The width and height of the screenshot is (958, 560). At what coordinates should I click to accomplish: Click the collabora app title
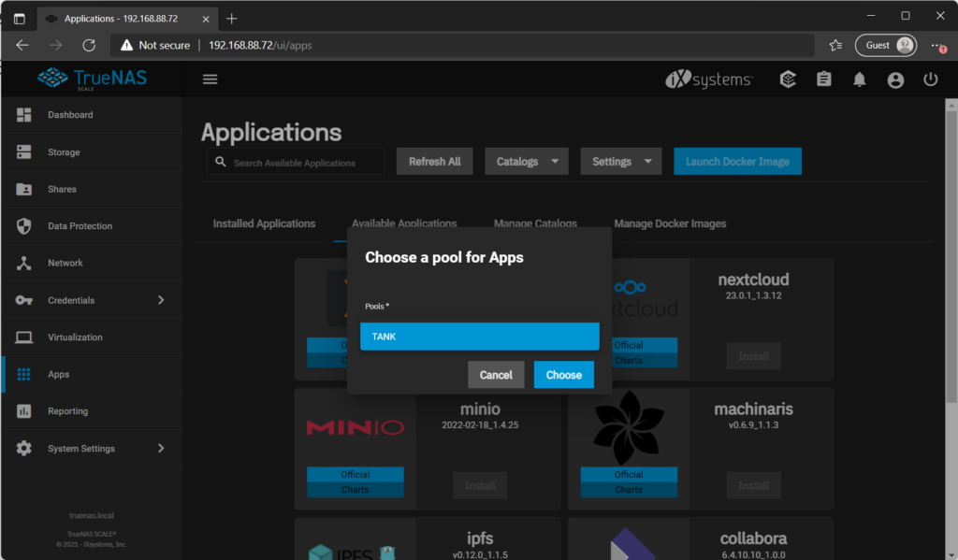coord(753,538)
